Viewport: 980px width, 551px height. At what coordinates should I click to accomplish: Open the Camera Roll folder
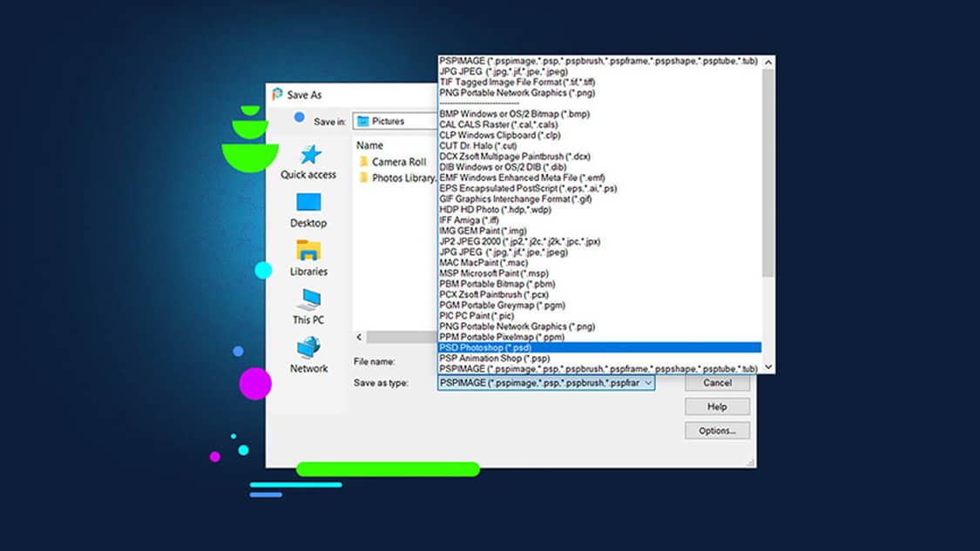[x=393, y=162]
